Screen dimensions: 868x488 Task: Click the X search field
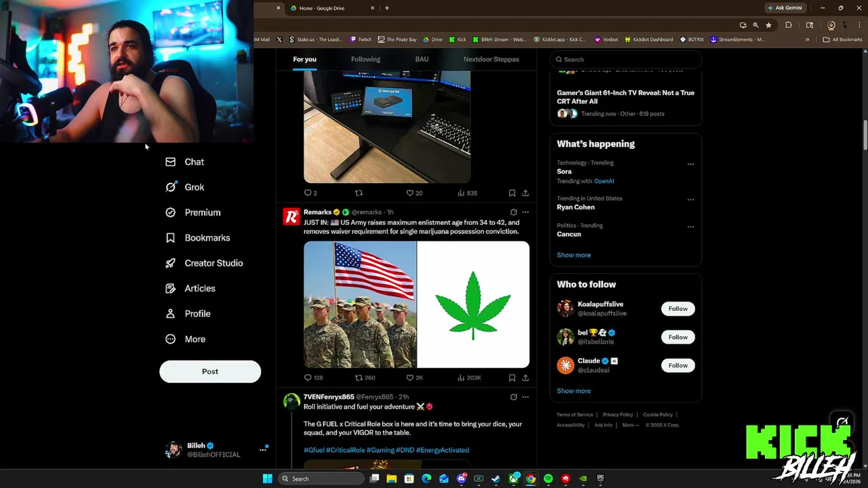[625, 59]
